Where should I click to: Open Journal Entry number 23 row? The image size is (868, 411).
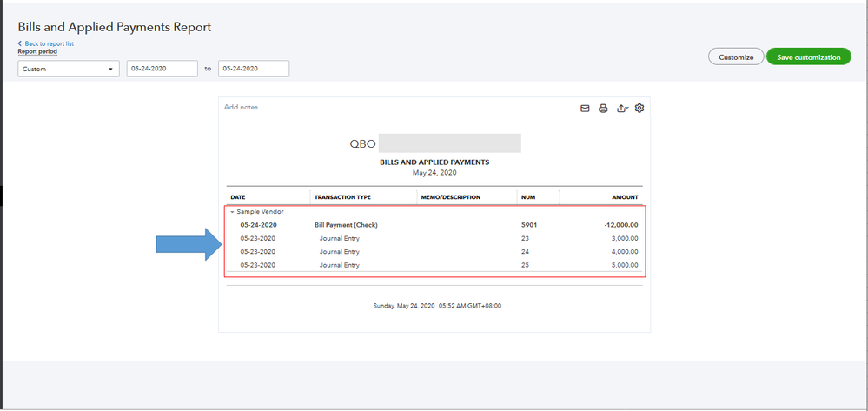coord(339,238)
